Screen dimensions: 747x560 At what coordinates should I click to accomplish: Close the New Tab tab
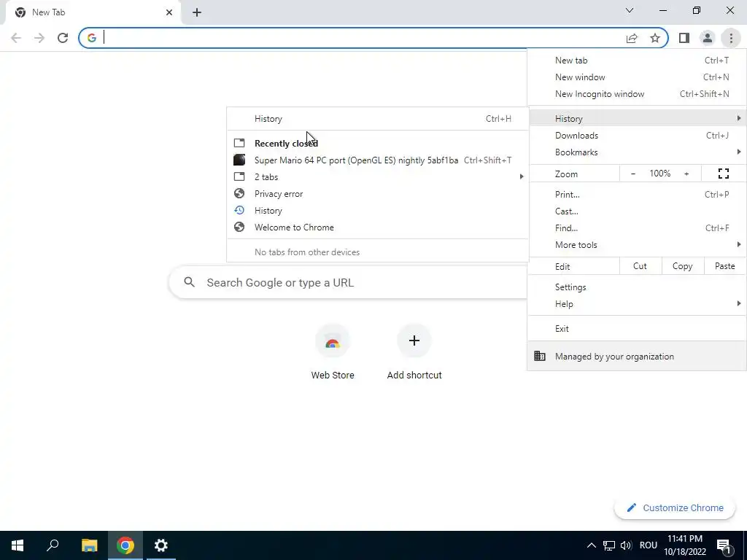coord(169,12)
